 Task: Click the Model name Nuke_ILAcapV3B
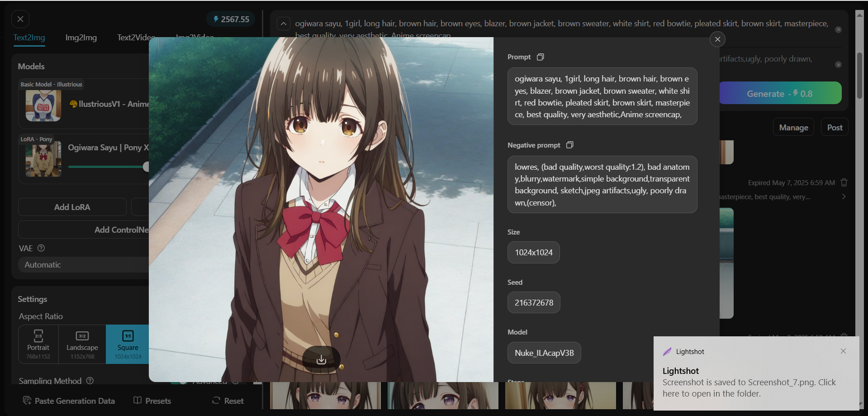tap(544, 353)
